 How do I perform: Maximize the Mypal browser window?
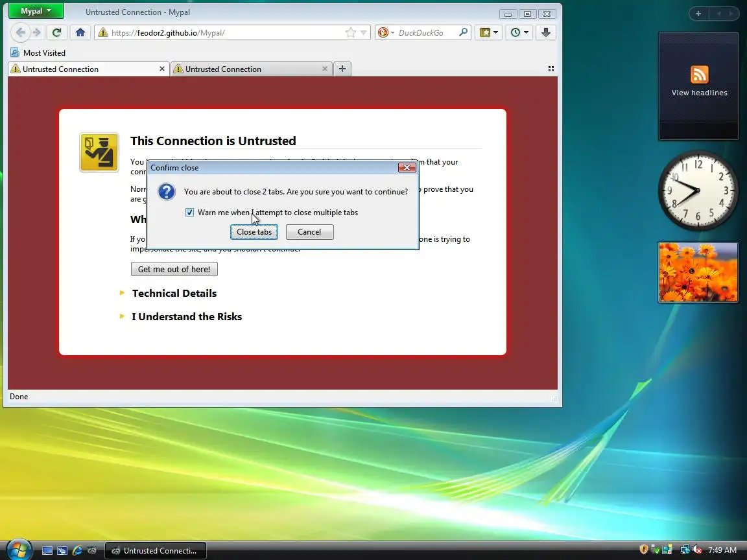tap(527, 14)
